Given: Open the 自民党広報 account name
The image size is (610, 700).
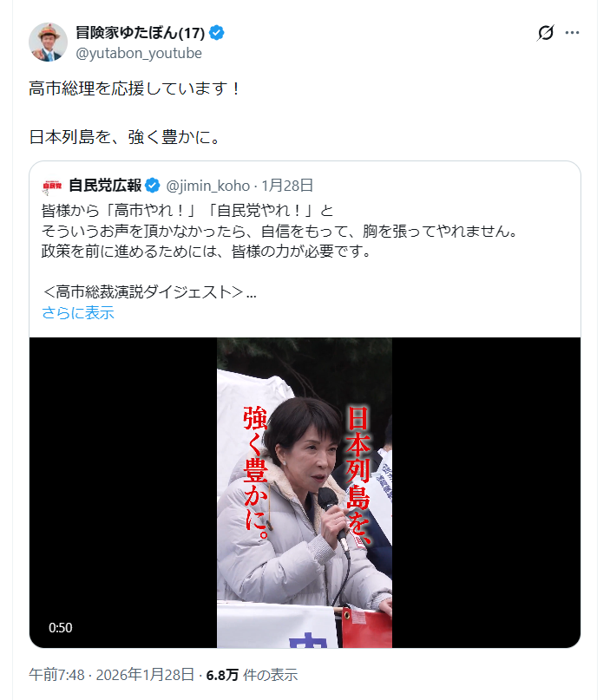Looking at the screenshot, I should pyautogui.click(x=105, y=186).
